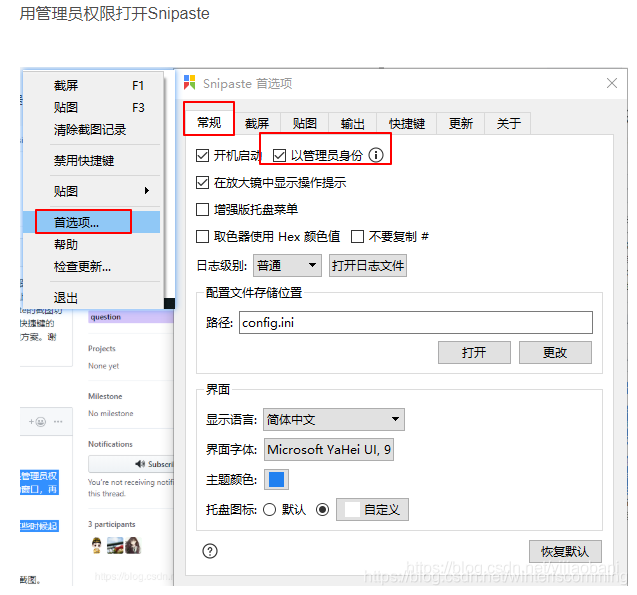This screenshot has height=595, width=637.
Task: Open 首选项... from tray menu
Action: pyautogui.click(x=93, y=222)
